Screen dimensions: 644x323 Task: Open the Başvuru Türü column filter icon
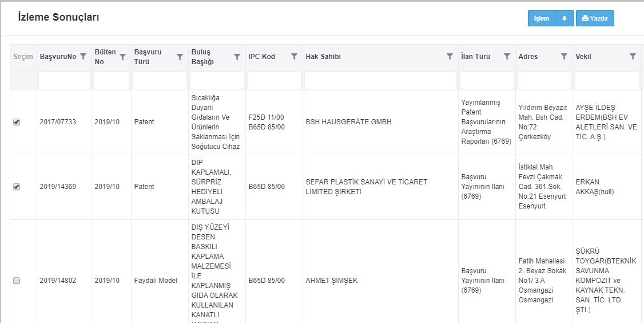click(x=180, y=57)
